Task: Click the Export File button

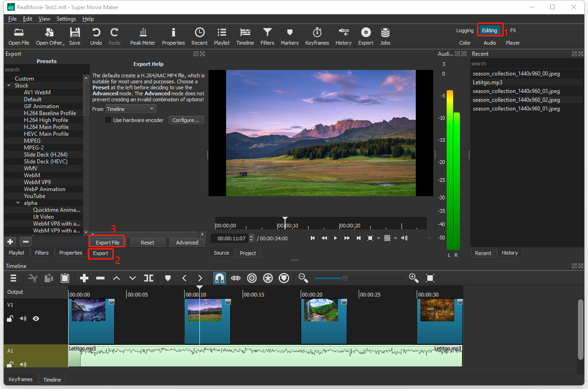Action: click(x=106, y=242)
